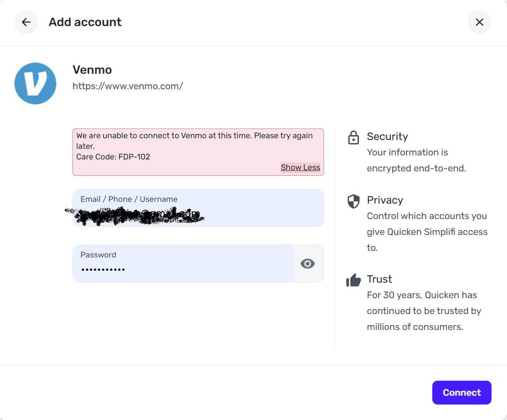Viewport: 507px width, 420px height.
Task: Click the Security padlock icon
Action: coord(353,137)
